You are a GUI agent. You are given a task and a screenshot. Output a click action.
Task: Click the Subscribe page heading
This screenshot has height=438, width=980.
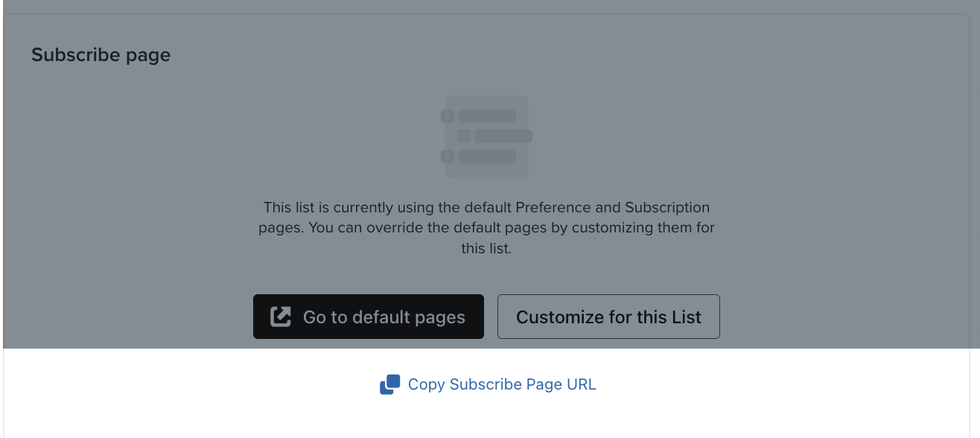coord(101,54)
